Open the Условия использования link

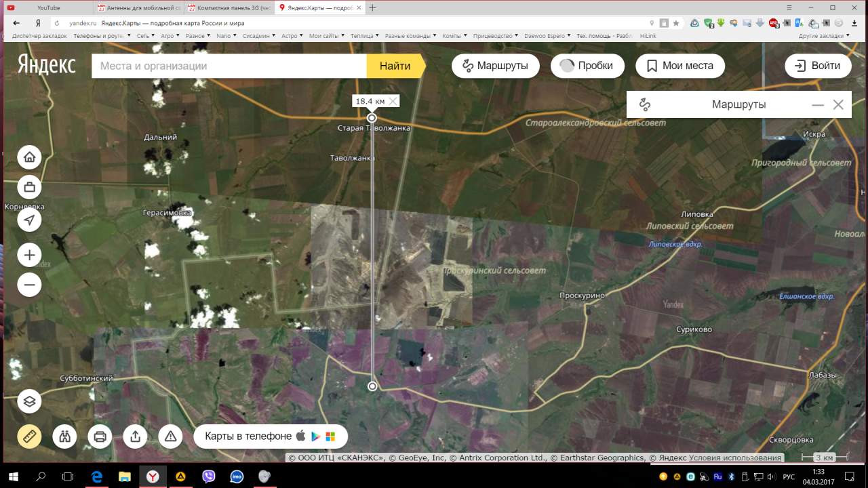point(736,458)
